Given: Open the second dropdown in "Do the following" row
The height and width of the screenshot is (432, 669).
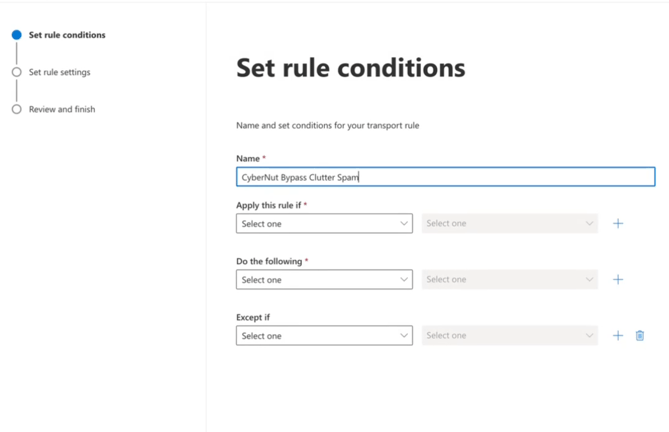Looking at the screenshot, I should pos(510,280).
